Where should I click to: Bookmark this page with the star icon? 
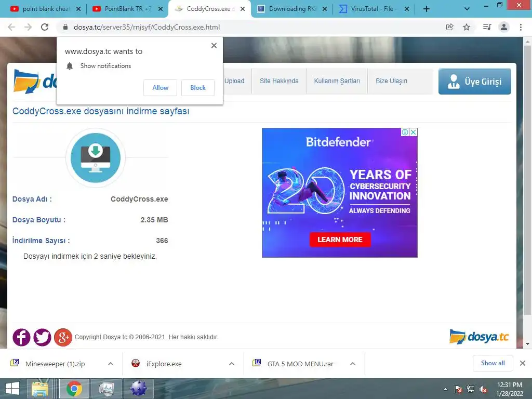pos(467,27)
